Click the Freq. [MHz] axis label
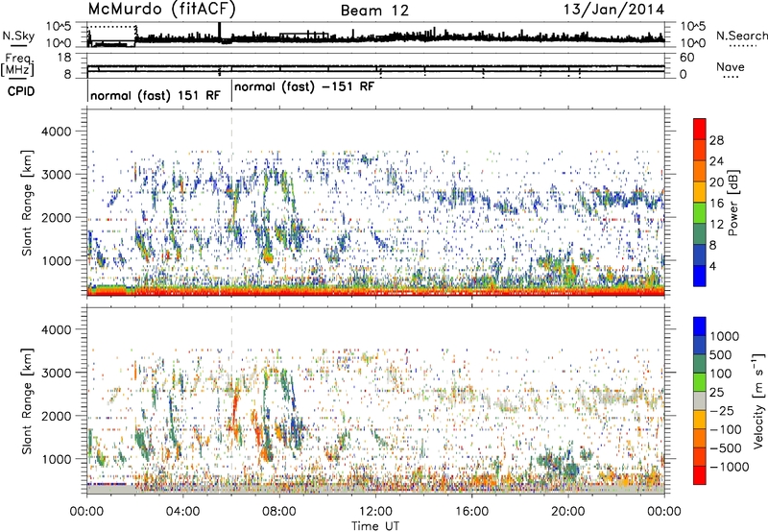This screenshot has height=532, width=768. coord(17,64)
